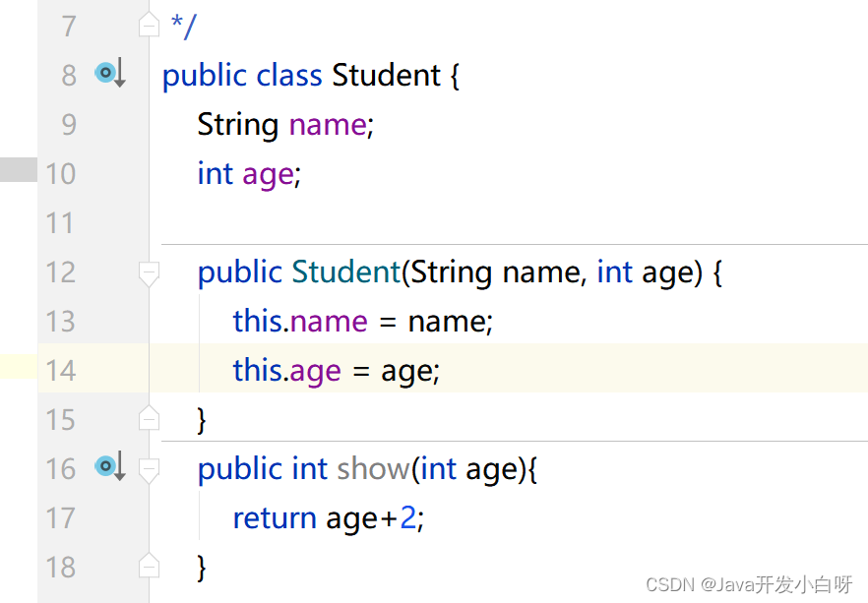Click the empty line 11 in the editor
Viewport: 868px width, 603px height.
tap(508, 223)
